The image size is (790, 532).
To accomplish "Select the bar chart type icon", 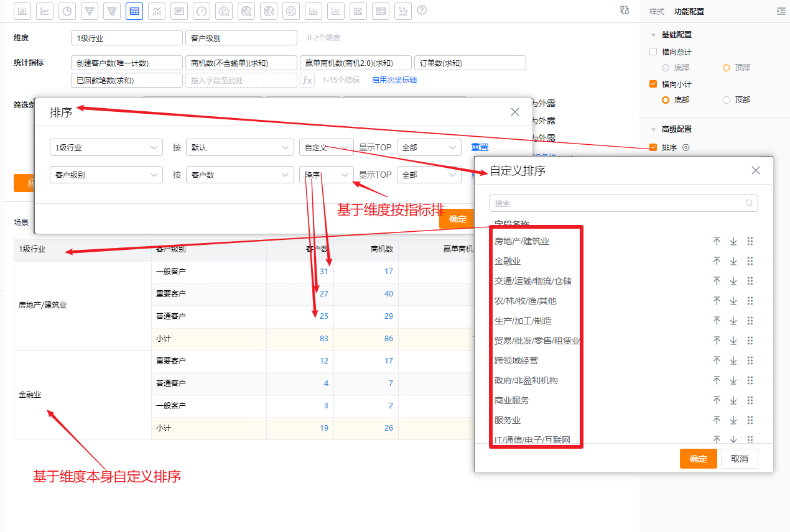I will pos(22,11).
